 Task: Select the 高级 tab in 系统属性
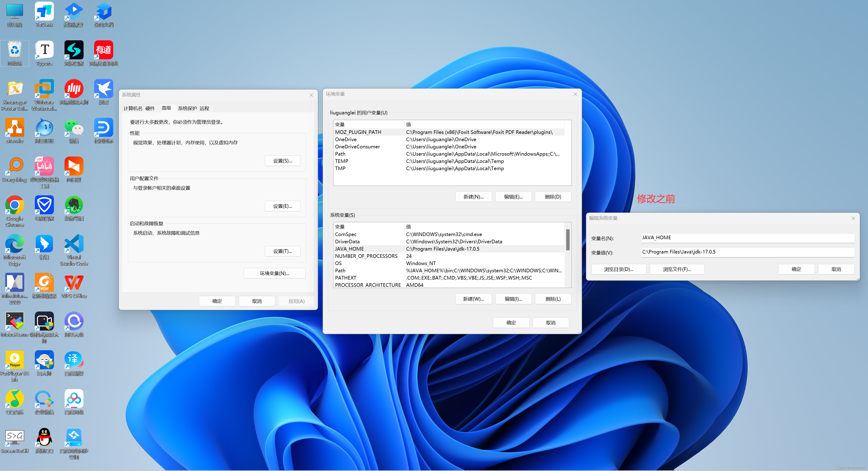click(166, 108)
